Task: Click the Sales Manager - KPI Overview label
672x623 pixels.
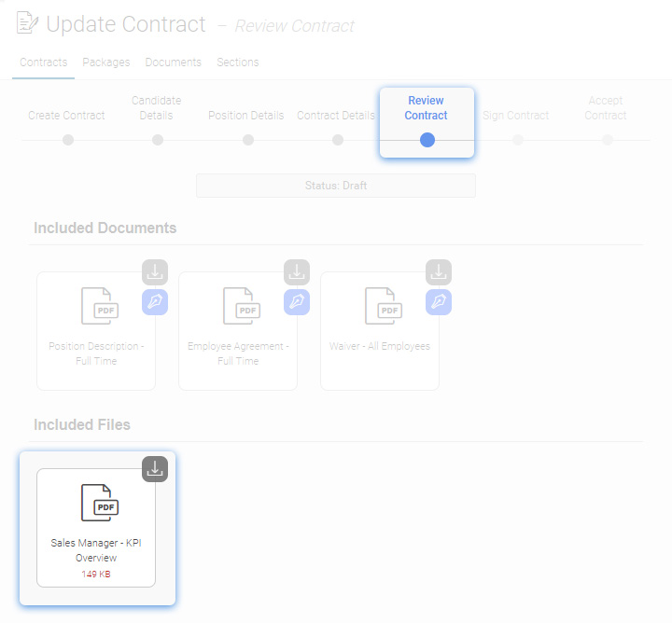Action: (96, 550)
